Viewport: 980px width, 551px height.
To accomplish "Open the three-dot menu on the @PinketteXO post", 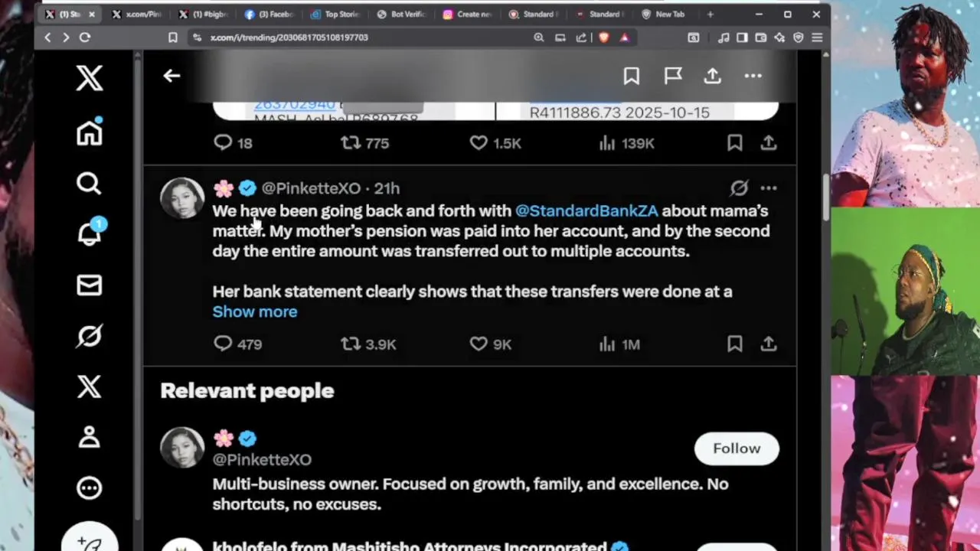I will tap(769, 188).
